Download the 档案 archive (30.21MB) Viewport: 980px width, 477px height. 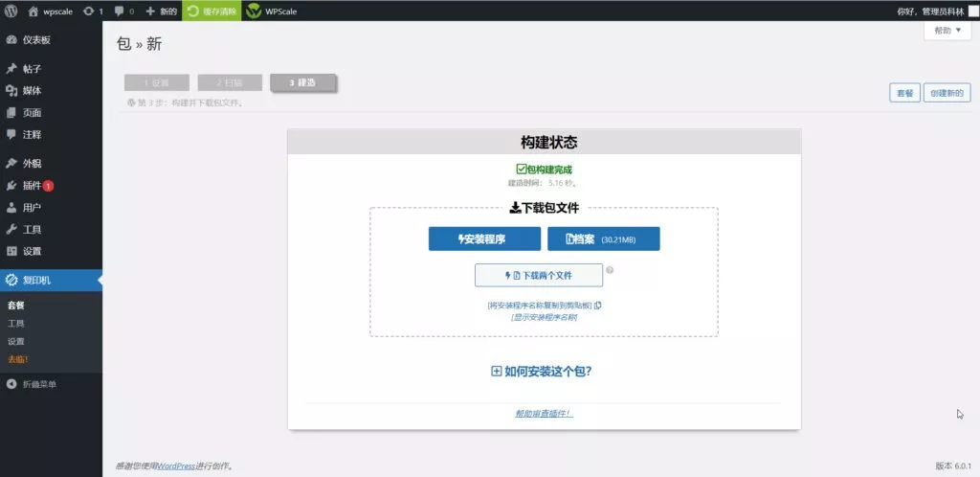(604, 238)
